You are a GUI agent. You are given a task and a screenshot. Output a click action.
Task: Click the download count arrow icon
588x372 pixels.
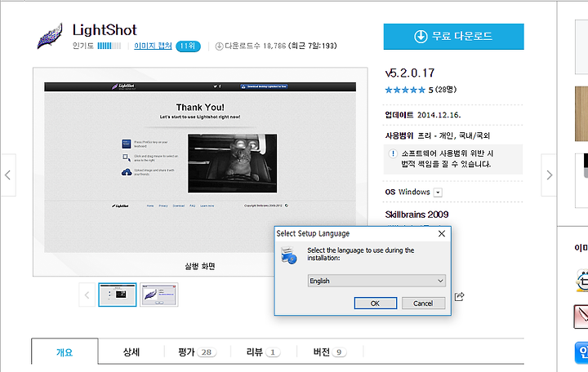tap(219, 46)
